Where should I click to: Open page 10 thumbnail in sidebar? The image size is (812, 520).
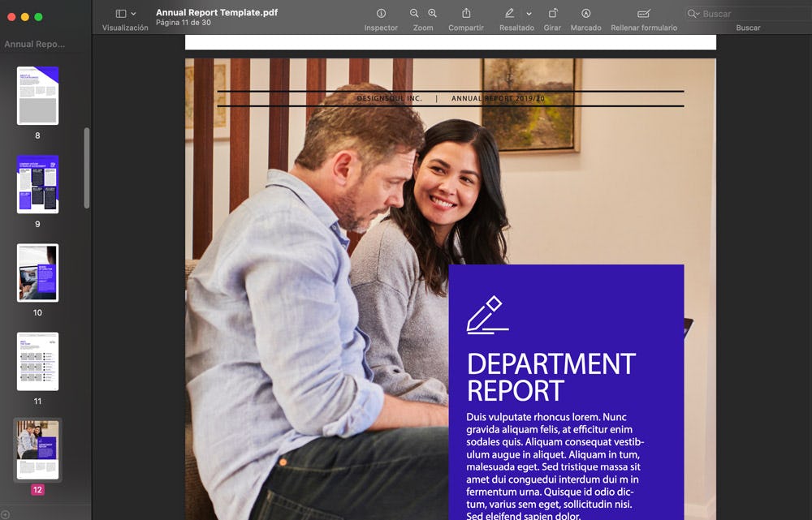tap(37, 273)
